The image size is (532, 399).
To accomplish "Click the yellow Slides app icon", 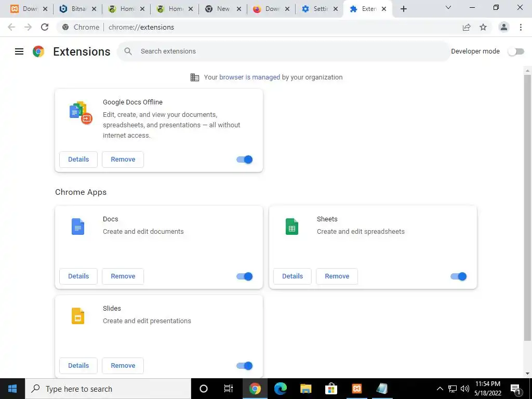I will pos(78,316).
